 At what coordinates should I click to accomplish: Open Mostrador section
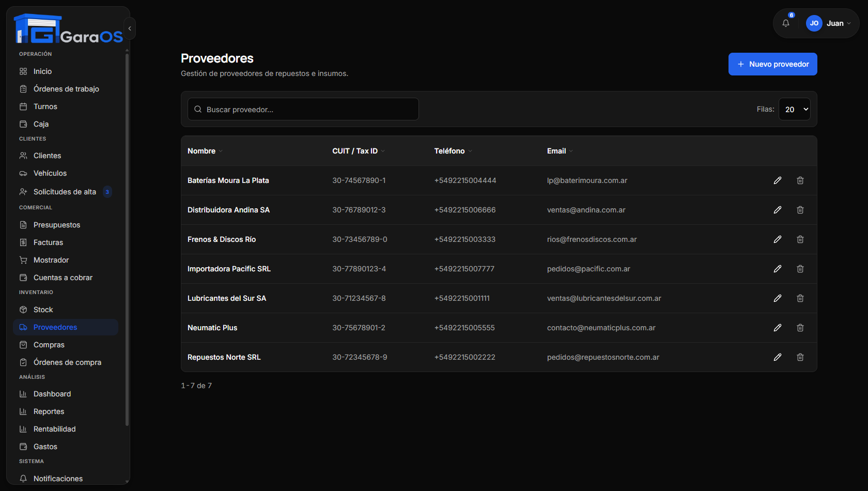(66, 260)
